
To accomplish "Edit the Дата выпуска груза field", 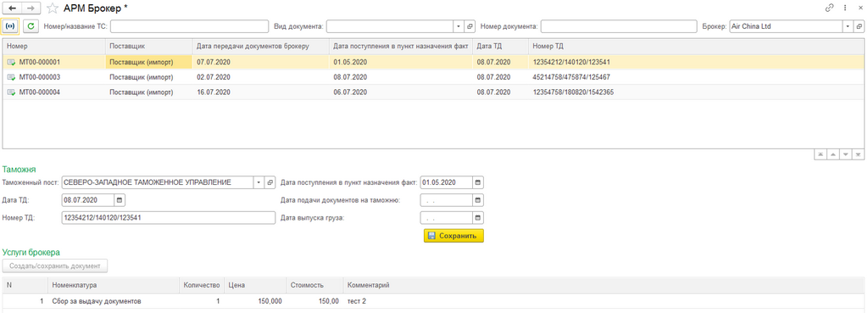I will click(x=446, y=218).
